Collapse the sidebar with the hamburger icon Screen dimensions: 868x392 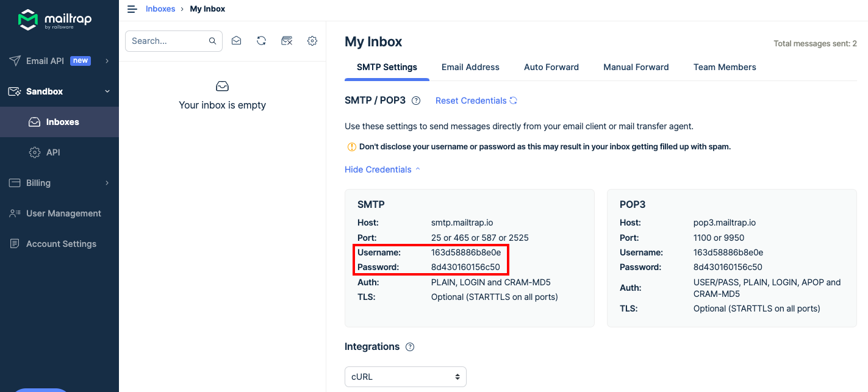(132, 9)
